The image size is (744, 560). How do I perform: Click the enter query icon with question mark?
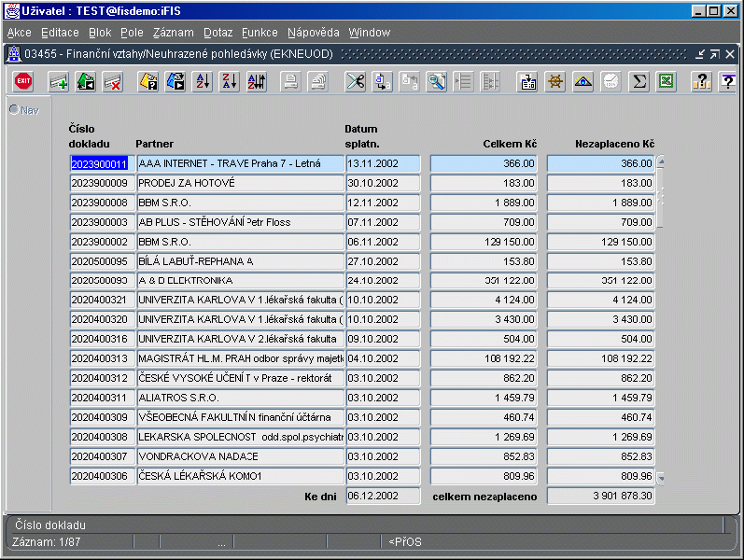point(148,81)
